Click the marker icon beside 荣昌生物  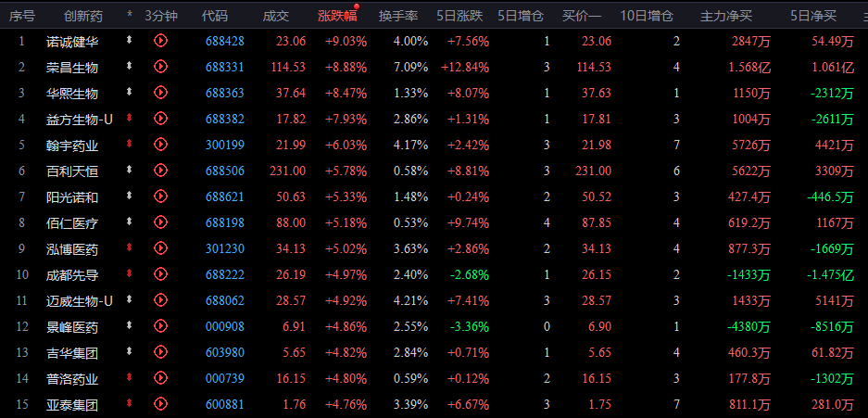tap(130, 65)
